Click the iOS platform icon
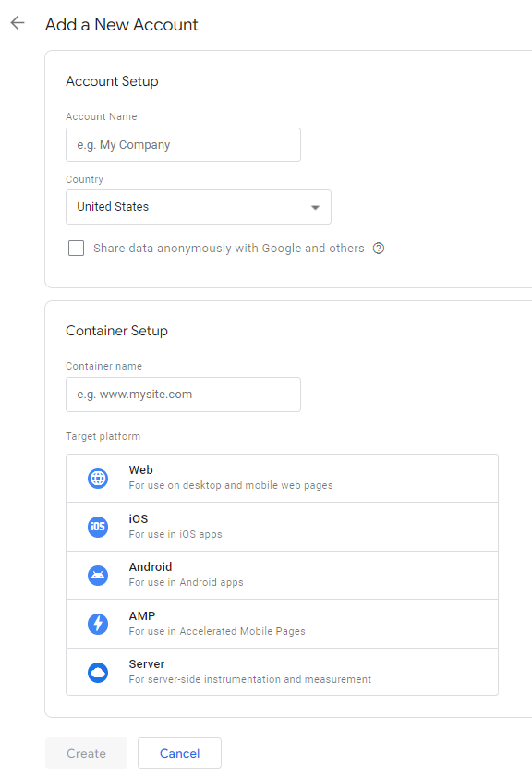The width and height of the screenshot is (532, 778). tap(98, 527)
